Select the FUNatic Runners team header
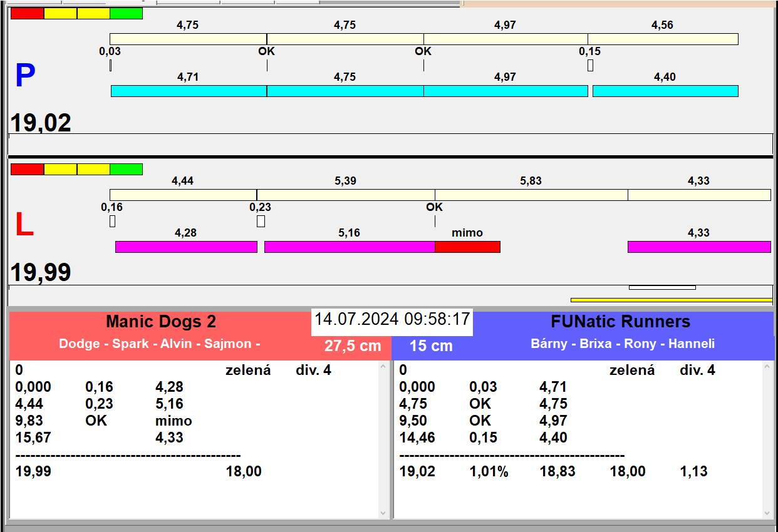Image resolution: width=778 pixels, height=532 pixels. point(620,322)
